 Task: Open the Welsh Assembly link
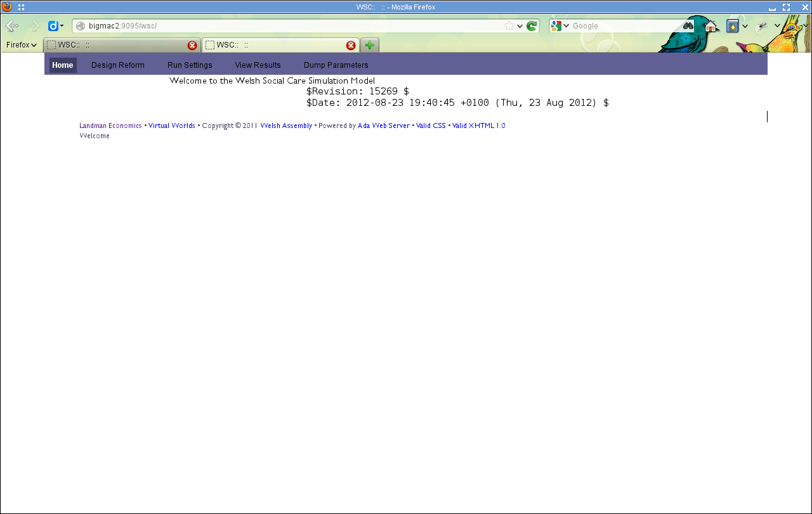coord(286,125)
